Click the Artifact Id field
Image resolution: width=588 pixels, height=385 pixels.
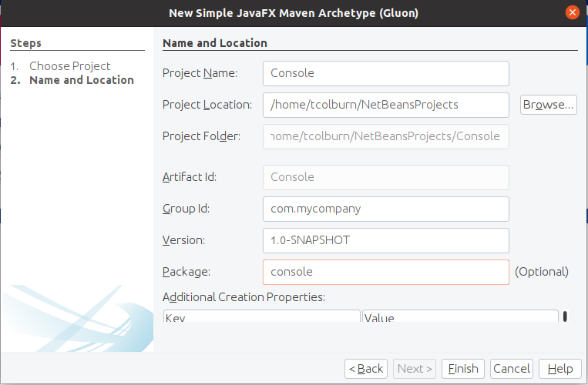point(385,176)
